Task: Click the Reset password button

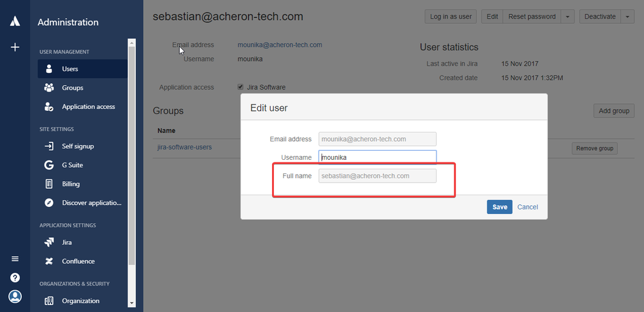Action: 532,17
